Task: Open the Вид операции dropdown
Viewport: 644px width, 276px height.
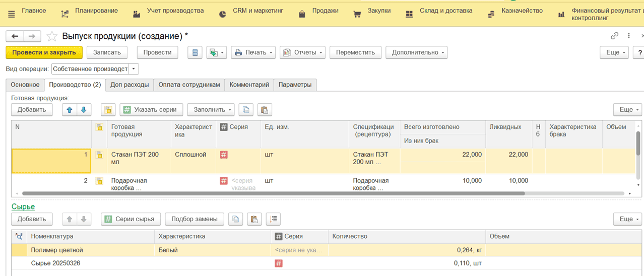Action: [134, 69]
